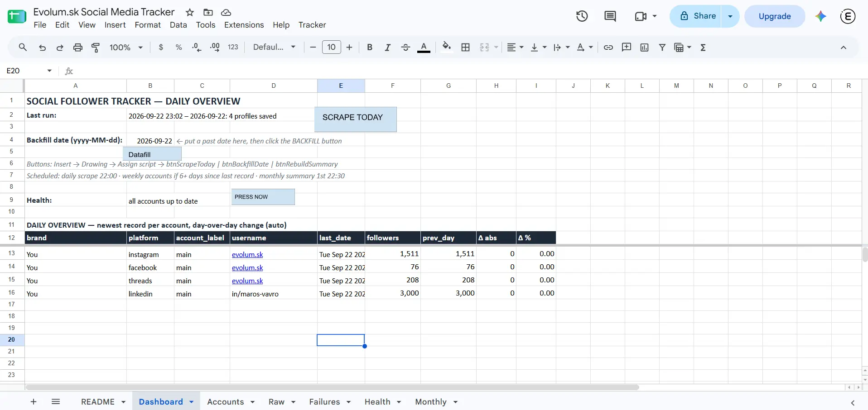The image size is (868, 410).
Task: Open the account avatar menu
Action: pyautogui.click(x=848, y=16)
